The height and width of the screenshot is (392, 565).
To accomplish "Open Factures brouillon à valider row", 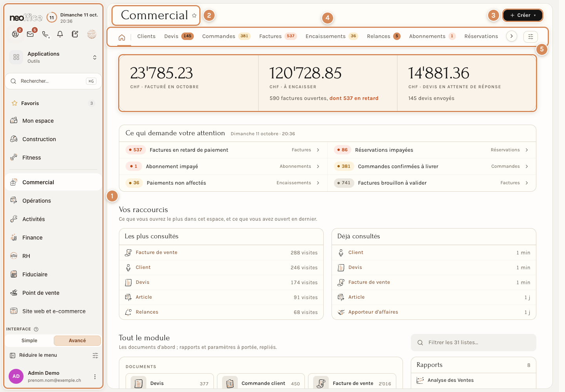I will (432, 183).
